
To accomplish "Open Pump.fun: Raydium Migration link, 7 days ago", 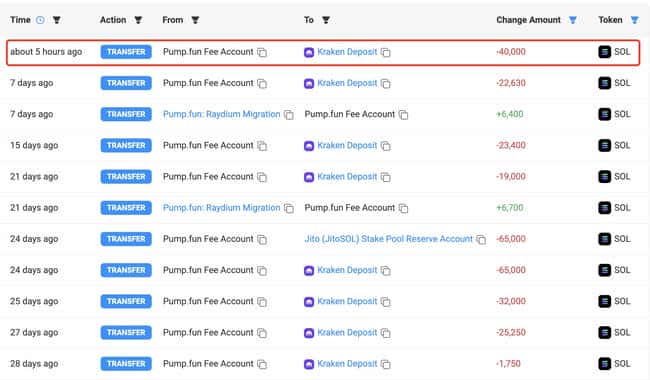I will [x=222, y=114].
